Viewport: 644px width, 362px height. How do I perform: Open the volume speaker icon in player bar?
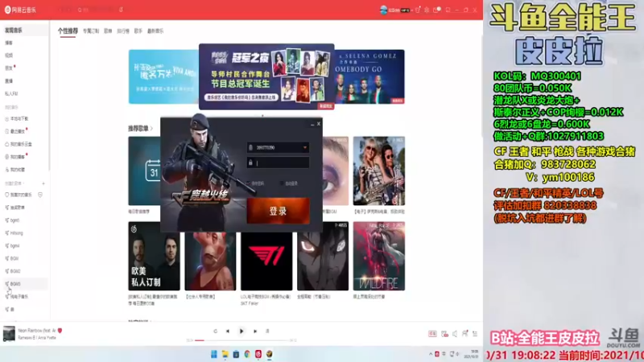pos(455,334)
